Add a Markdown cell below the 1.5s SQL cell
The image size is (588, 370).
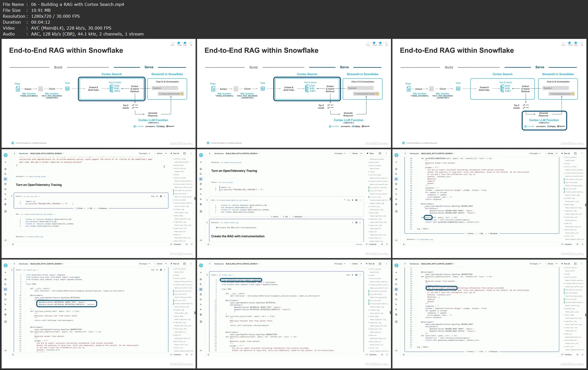point(297,217)
